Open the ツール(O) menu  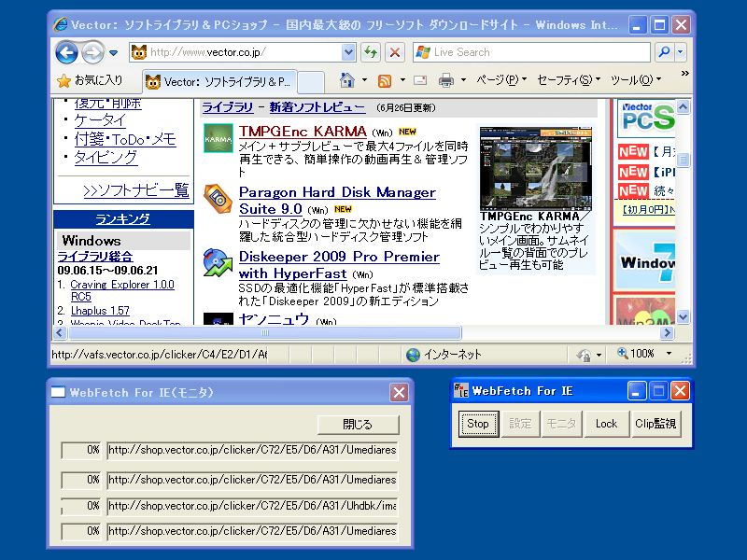[x=636, y=80]
